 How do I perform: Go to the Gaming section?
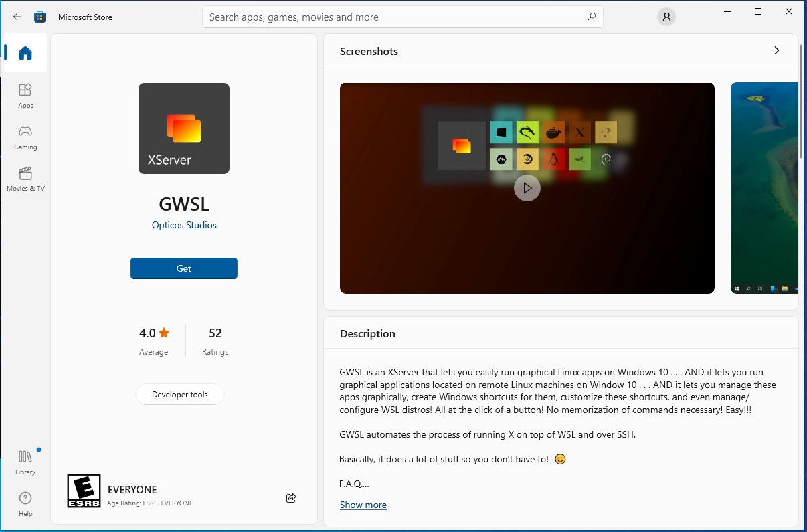tap(25, 137)
